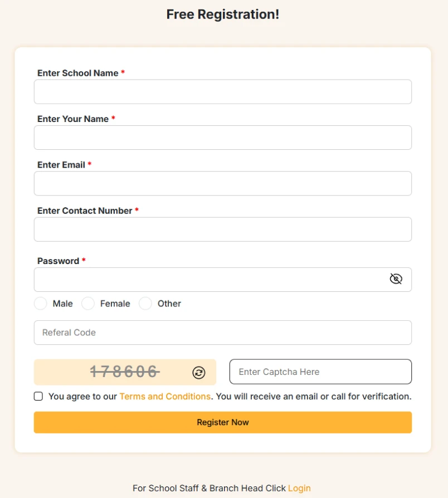The image size is (448, 498).
Task: Click the Enter Captcha Here box
Action: pos(320,372)
